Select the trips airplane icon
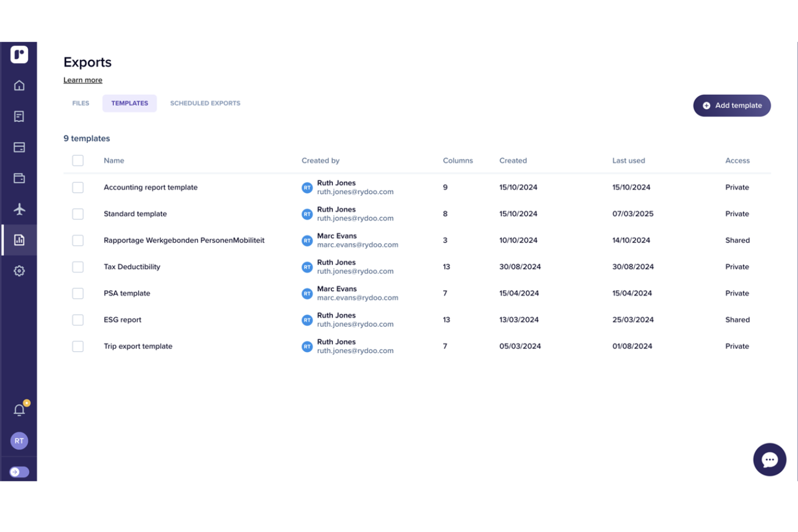 click(19, 210)
